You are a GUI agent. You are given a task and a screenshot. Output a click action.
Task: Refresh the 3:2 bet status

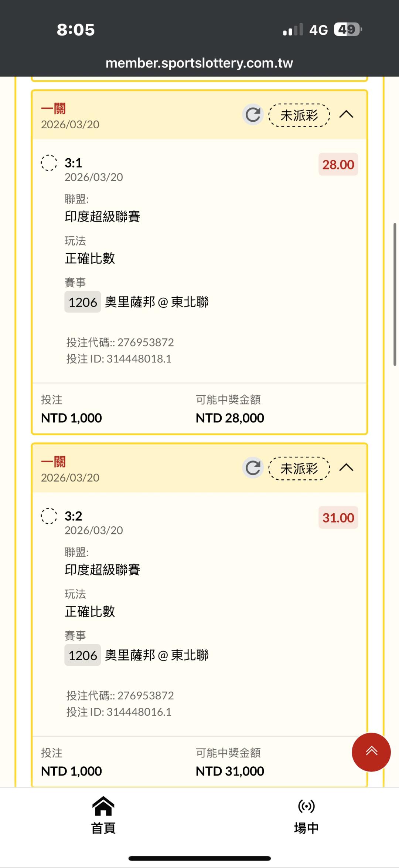[x=253, y=468]
